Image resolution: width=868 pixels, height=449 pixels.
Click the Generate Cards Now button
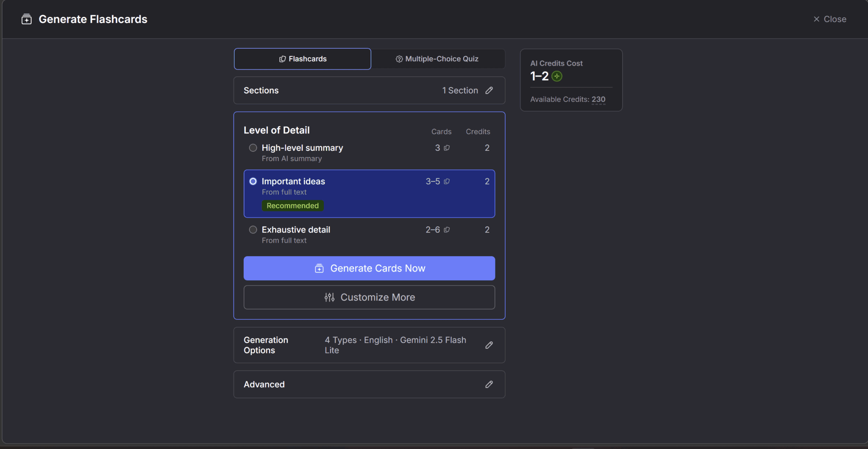point(369,268)
